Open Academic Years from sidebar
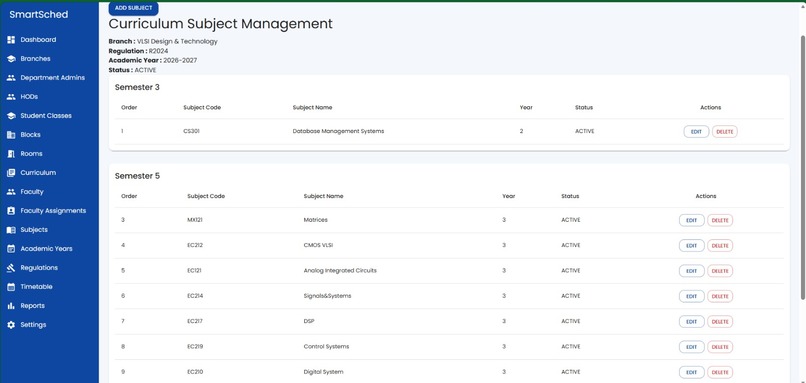This screenshot has width=806, height=383. [49, 249]
